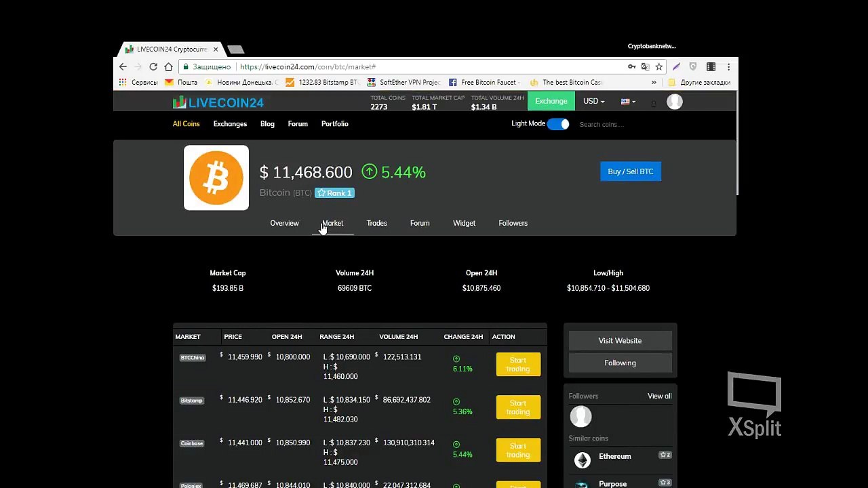Close the LIVECOIN24 browser tab

[x=216, y=49]
